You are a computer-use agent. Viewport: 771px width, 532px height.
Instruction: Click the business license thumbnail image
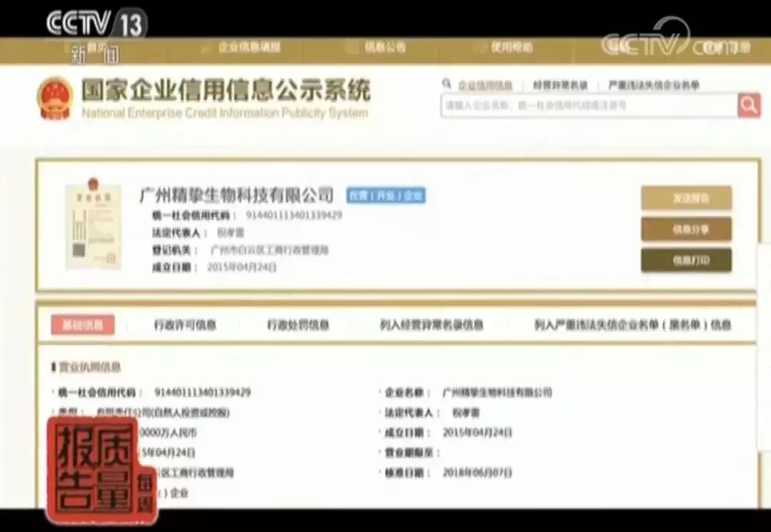click(93, 227)
